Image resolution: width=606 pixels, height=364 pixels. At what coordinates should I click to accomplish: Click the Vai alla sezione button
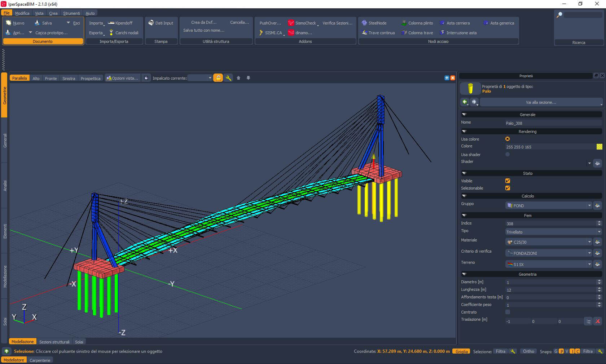[x=541, y=102]
